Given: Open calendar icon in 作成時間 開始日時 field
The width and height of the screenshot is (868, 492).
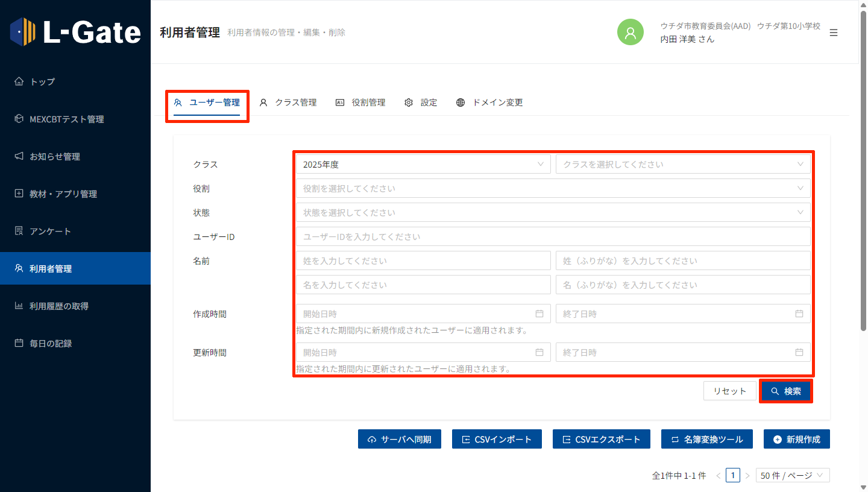Looking at the screenshot, I should (539, 314).
